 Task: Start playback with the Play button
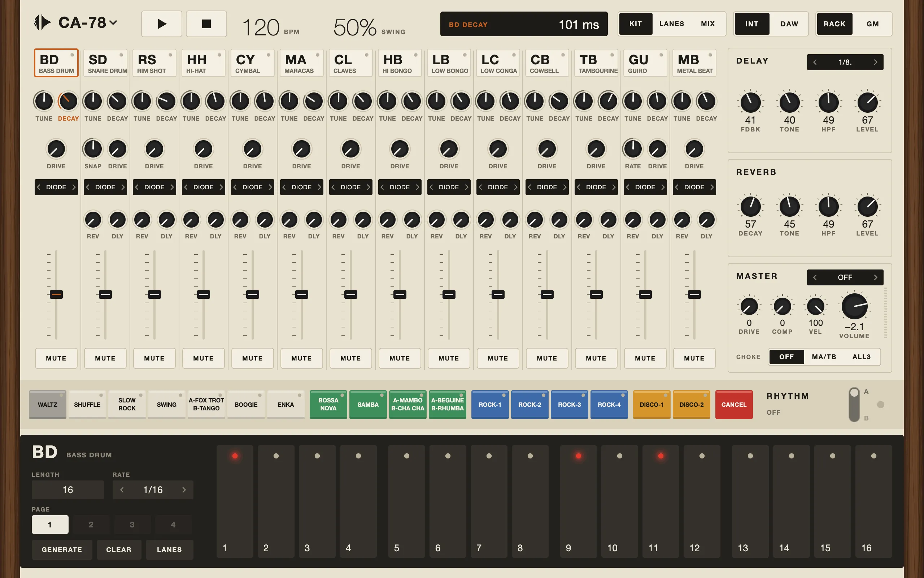[161, 24]
